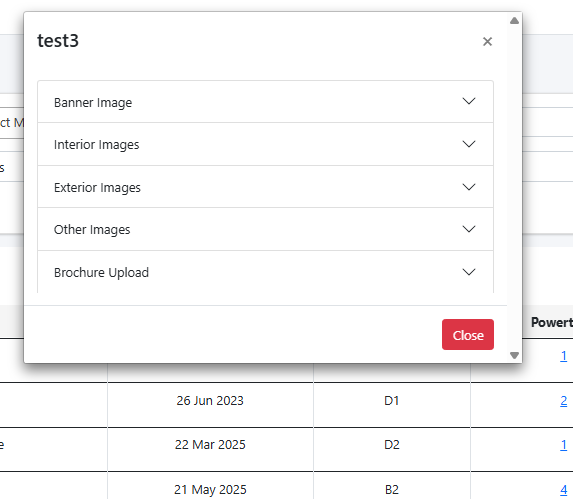Viewport: 573px width, 499px height.
Task: Expand Other Images chevron arrow
Action: (469, 229)
